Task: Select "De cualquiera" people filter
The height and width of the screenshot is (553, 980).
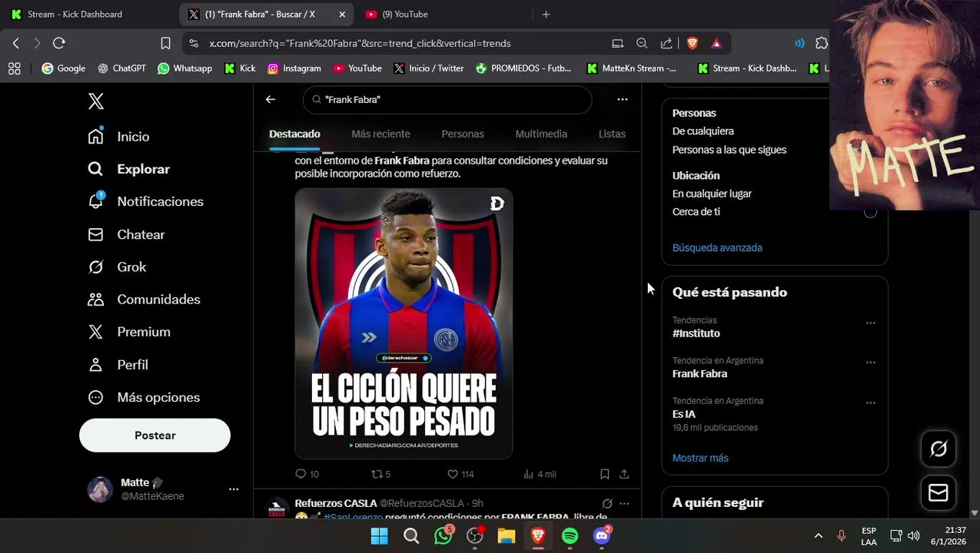Action: coord(703,131)
